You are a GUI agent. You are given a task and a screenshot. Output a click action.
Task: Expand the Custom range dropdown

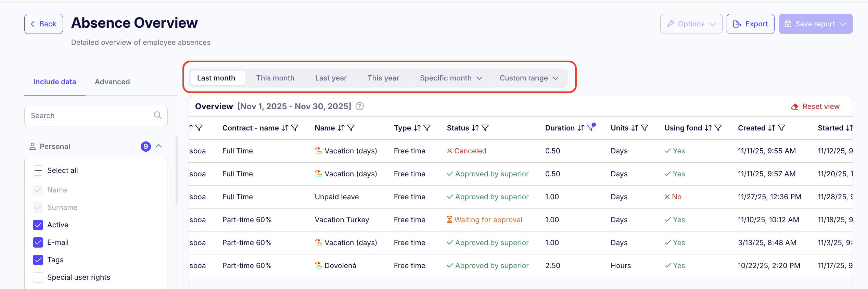point(529,78)
